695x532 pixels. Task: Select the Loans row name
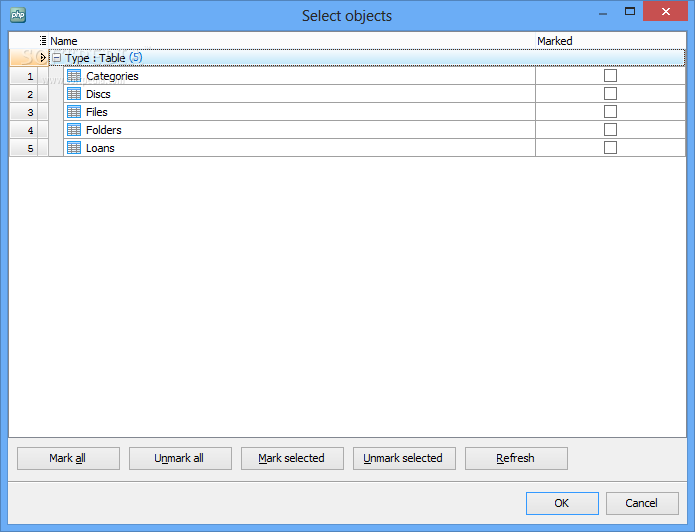100,148
